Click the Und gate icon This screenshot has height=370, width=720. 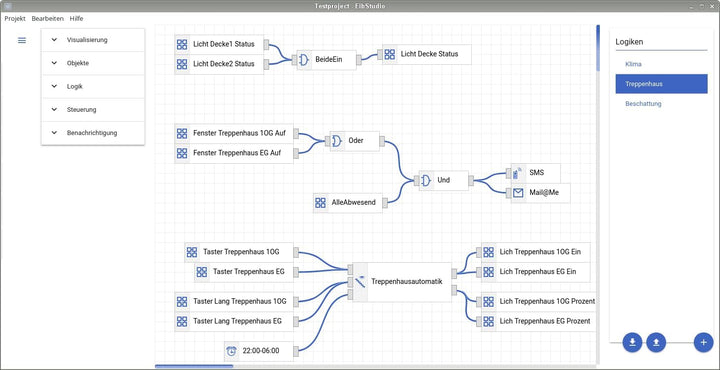point(426,180)
